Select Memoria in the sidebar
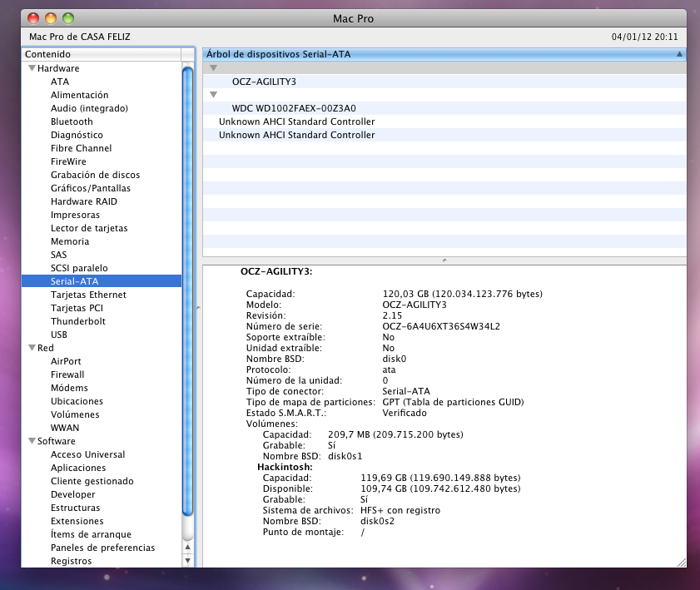The width and height of the screenshot is (700, 590). click(69, 241)
